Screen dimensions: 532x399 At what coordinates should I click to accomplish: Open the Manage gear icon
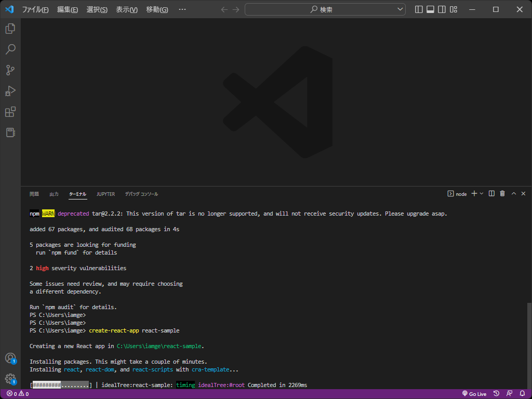pos(10,379)
